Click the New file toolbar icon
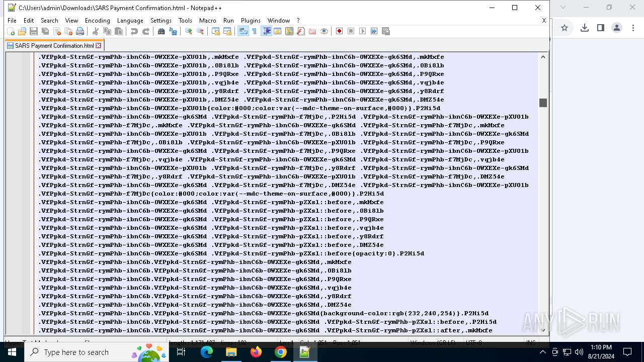The width and height of the screenshot is (644, 362). pyautogui.click(x=11, y=31)
